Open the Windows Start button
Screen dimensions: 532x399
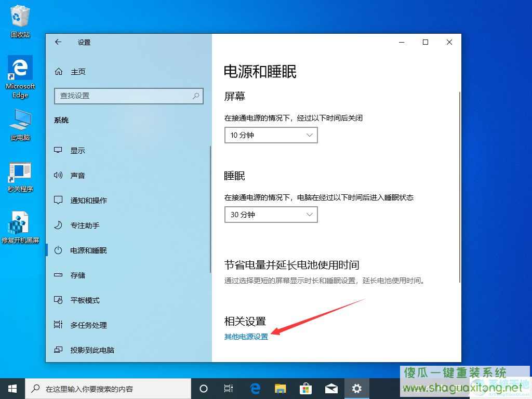(x=12, y=389)
